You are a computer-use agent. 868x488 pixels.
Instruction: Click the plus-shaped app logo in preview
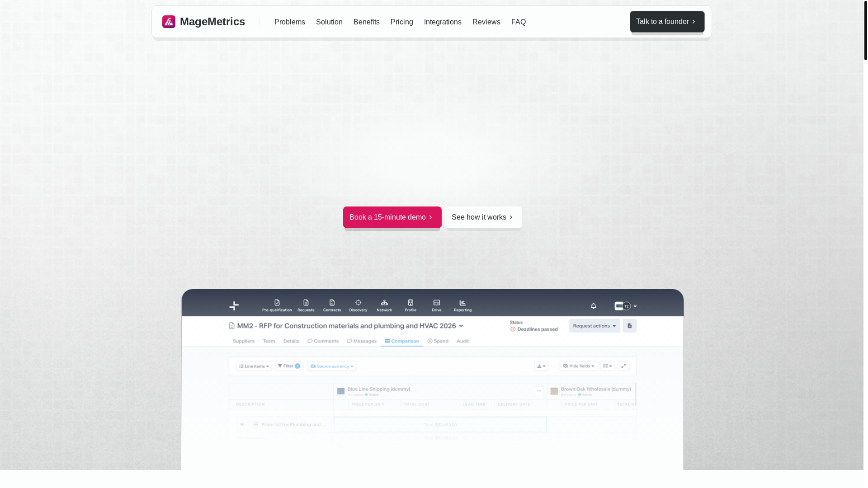pyautogui.click(x=234, y=306)
